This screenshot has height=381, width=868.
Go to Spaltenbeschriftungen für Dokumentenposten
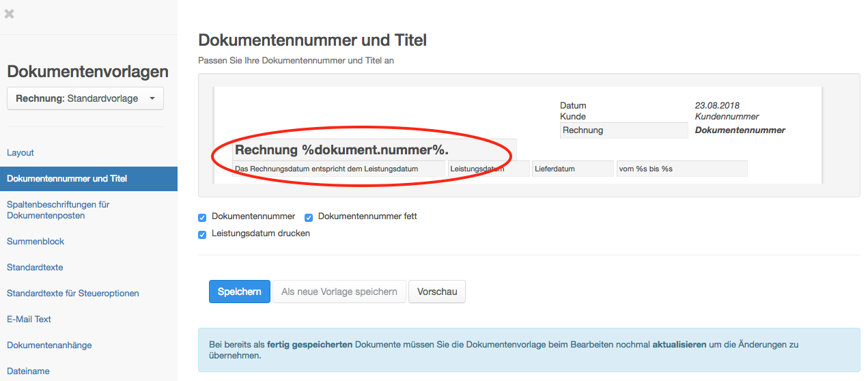click(x=58, y=210)
